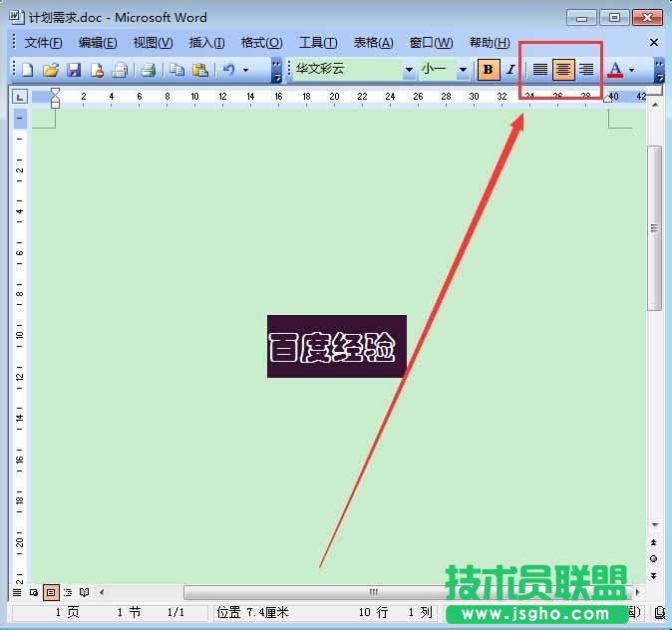Click the selected 百度经验 text
The height and width of the screenshot is (630, 672).
coord(336,346)
